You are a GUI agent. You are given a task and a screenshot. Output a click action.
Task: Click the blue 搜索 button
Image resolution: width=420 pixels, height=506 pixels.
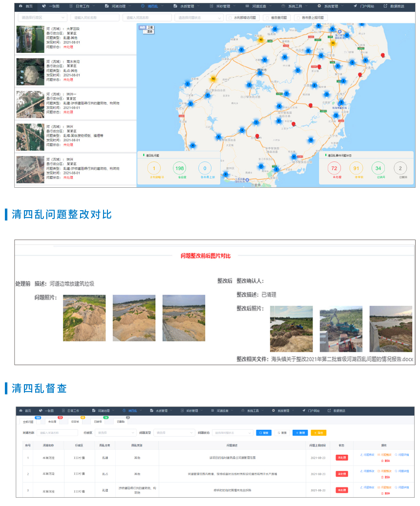[x=264, y=433]
